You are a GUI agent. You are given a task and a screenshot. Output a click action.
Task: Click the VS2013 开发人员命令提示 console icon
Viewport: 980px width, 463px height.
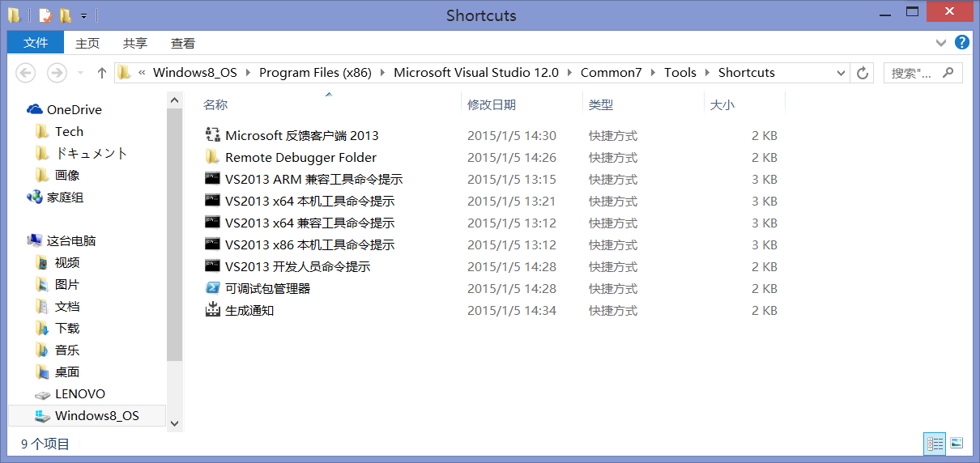[213, 266]
